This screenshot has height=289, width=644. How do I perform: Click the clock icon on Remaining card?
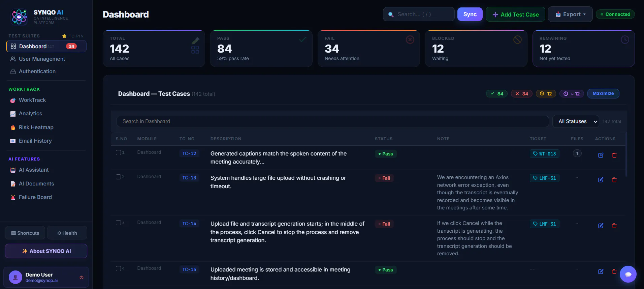pyautogui.click(x=625, y=39)
